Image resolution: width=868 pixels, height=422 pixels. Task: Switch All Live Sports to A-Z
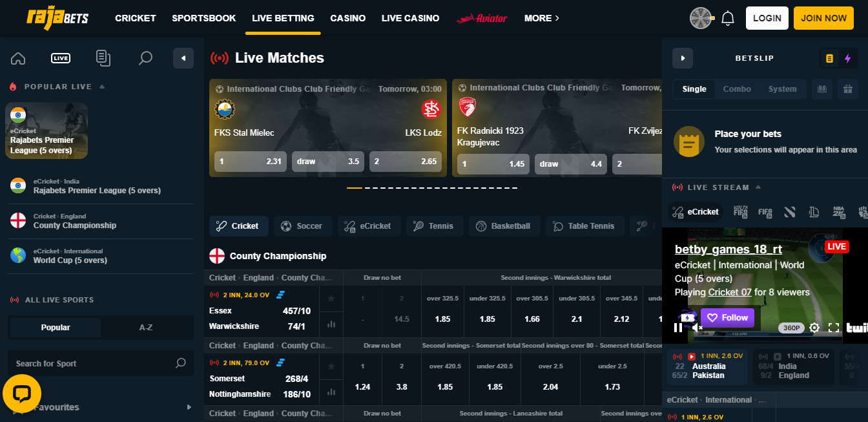146,328
